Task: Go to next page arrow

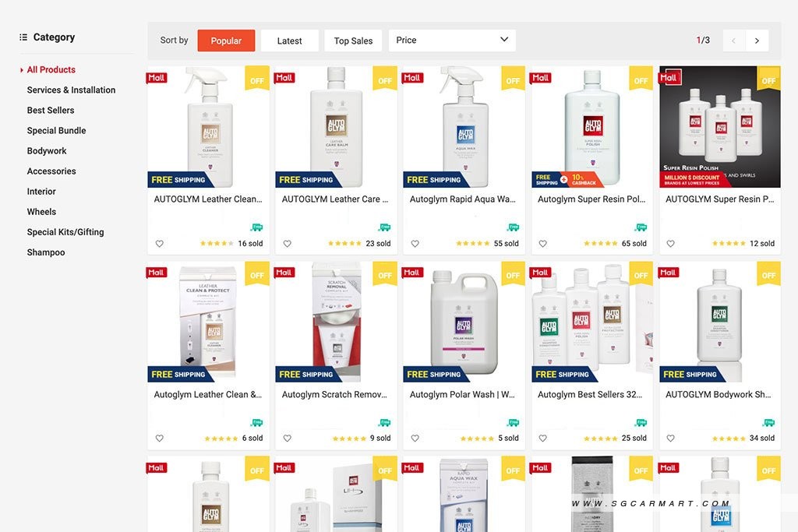Action: tap(757, 41)
